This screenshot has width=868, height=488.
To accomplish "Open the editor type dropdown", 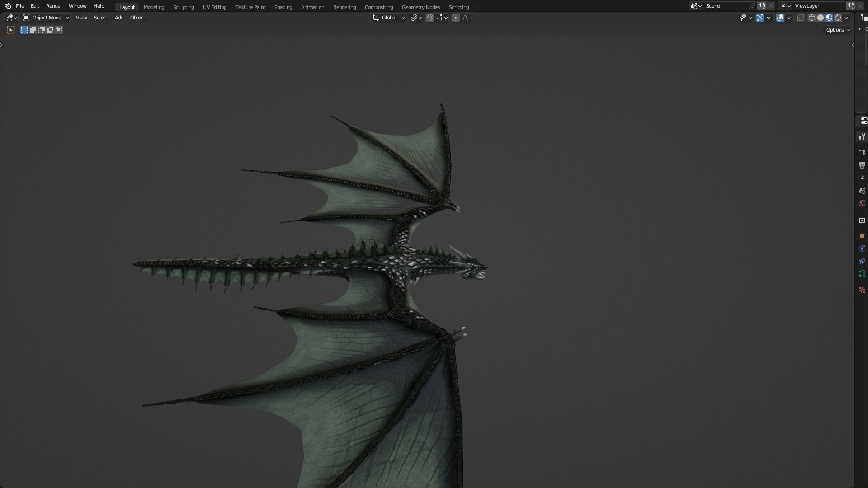I will pyautogui.click(x=11, y=18).
